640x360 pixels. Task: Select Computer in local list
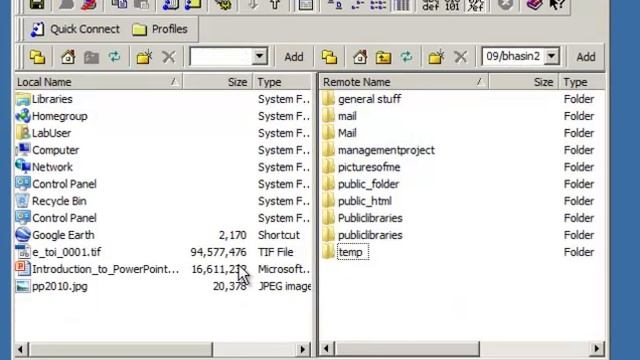(56, 150)
